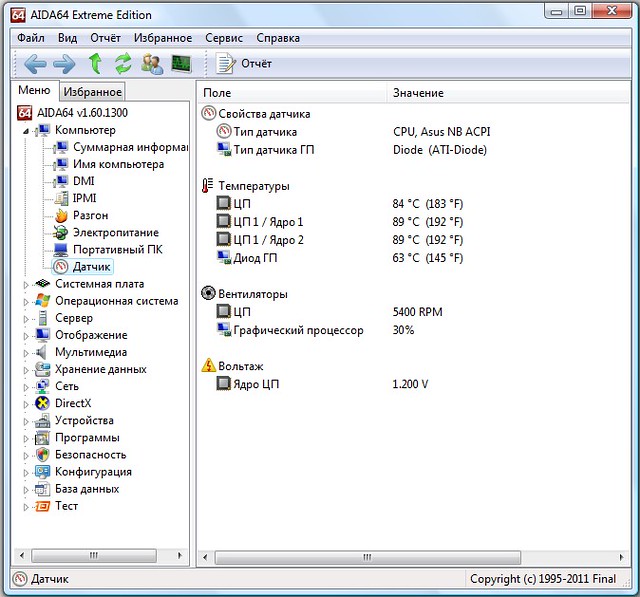
Task: Open the Сервис menu
Action: 224,38
